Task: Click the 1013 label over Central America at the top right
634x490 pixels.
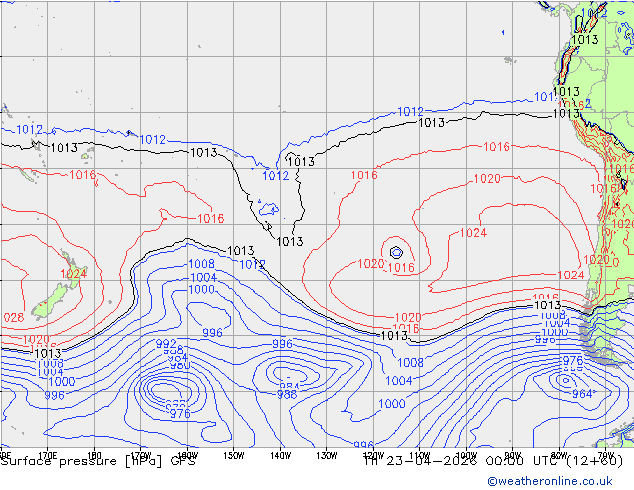Action: point(585,39)
